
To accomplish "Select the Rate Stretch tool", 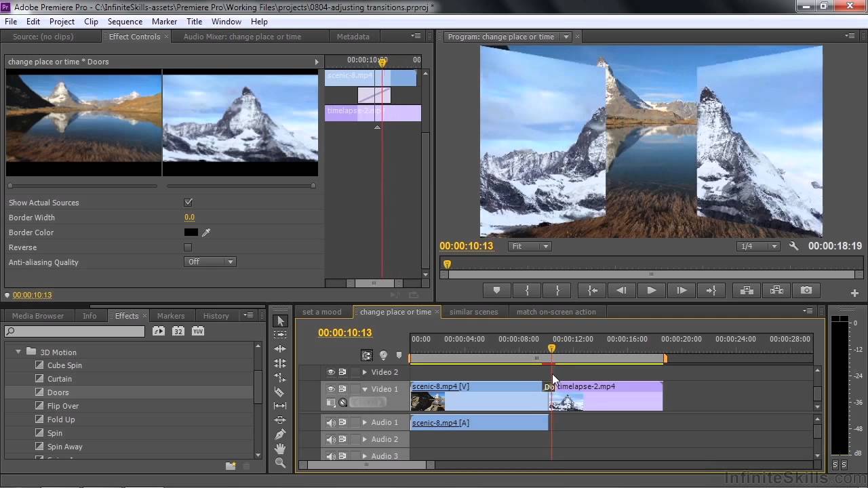I will tap(281, 378).
